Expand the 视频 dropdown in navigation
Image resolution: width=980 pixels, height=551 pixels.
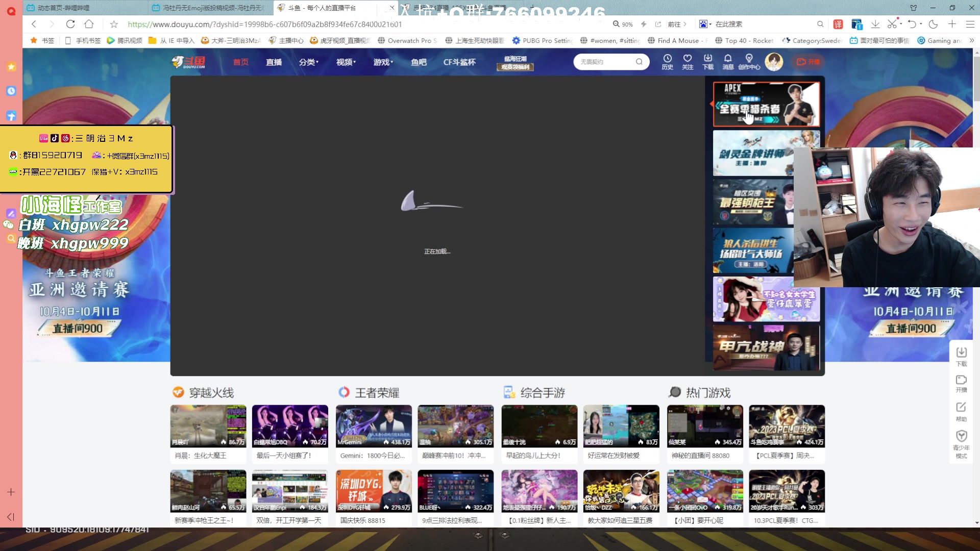[x=346, y=62]
